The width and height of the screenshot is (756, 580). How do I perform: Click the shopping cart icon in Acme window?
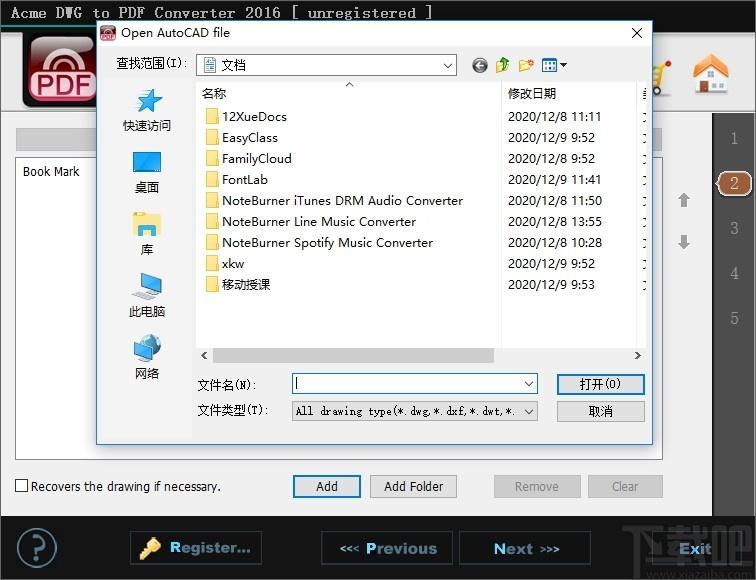661,77
